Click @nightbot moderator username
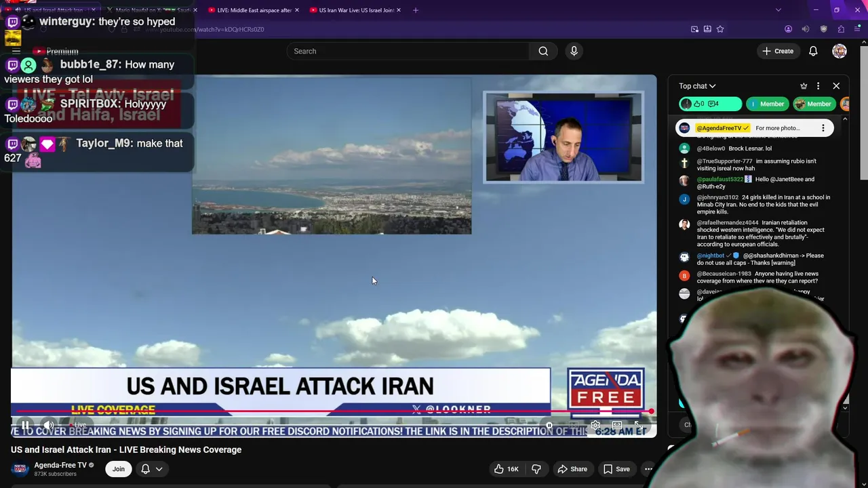This screenshot has width=868, height=488. click(x=711, y=256)
